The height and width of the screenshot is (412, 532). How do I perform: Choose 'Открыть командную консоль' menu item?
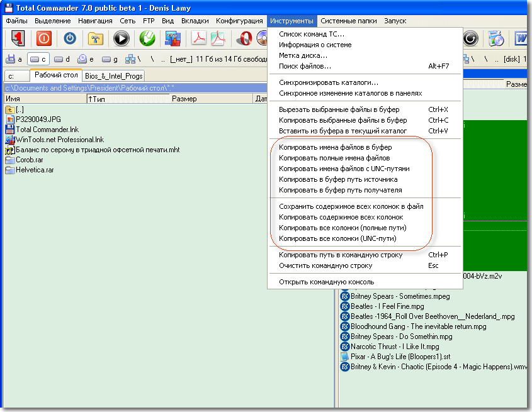(365, 282)
